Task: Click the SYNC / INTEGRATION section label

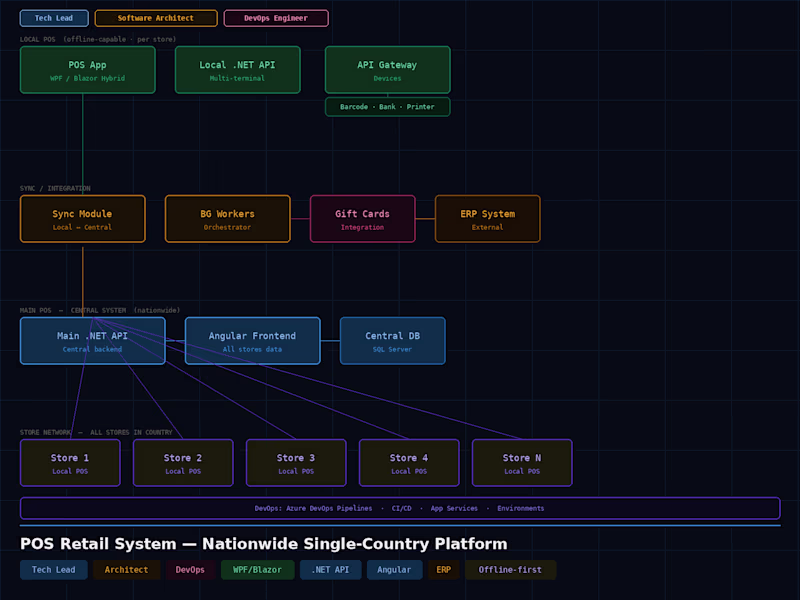Action: coord(55,188)
